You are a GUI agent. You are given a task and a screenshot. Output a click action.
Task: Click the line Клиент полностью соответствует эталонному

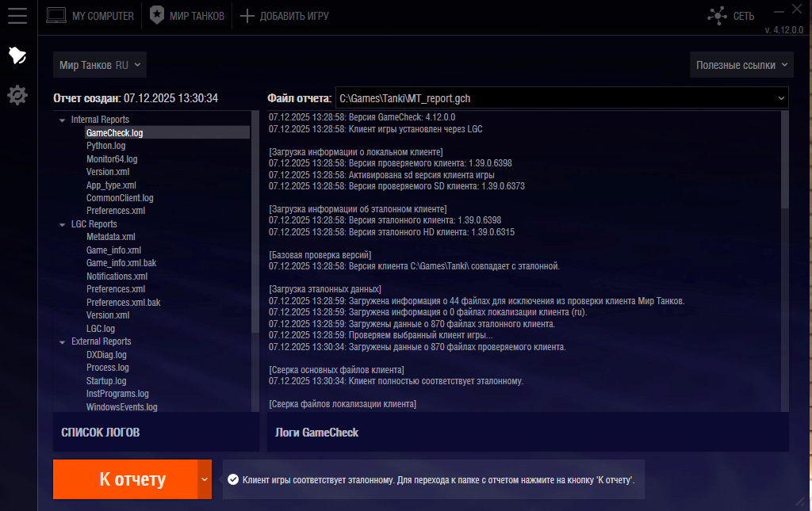tap(396, 380)
